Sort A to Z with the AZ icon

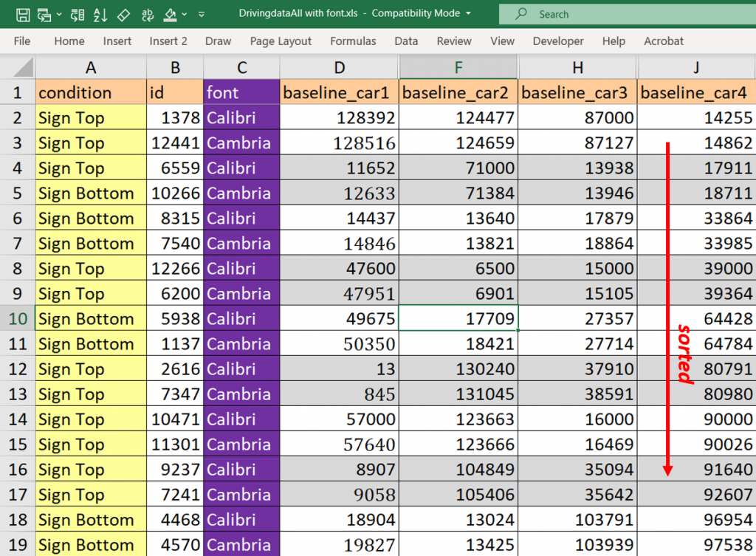tap(100, 15)
